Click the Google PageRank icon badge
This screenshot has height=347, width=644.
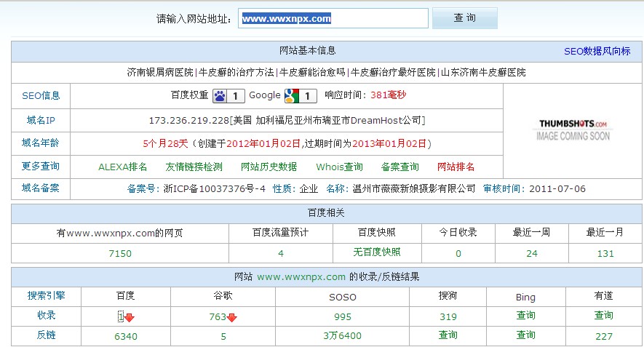301,96
